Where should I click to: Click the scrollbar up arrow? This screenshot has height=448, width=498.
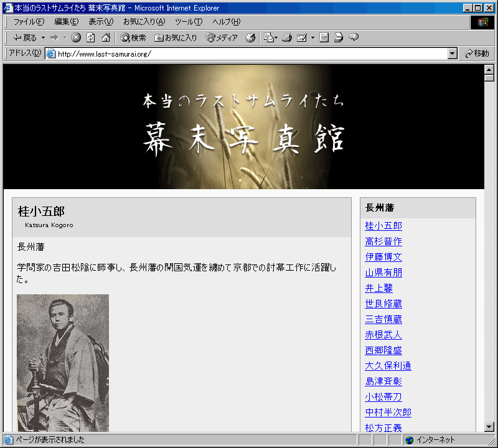489,69
